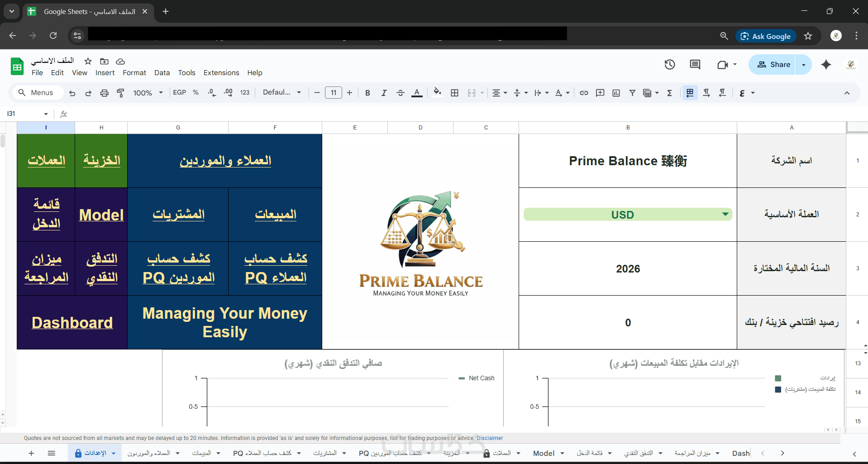Open the text color picker
The height and width of the screenshot is (464, 868).
pyautogui.click(x=417, y=93)
